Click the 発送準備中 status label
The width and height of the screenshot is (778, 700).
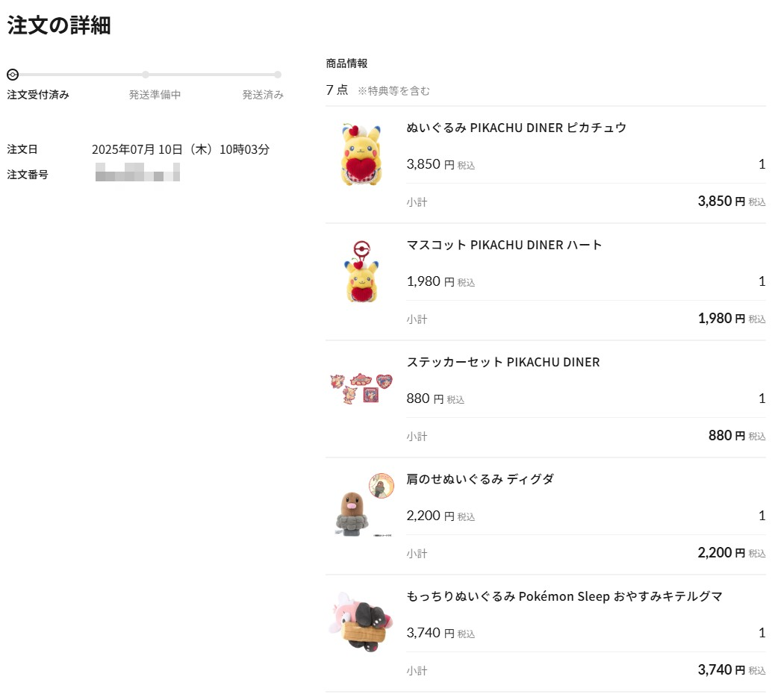(155, 95)
